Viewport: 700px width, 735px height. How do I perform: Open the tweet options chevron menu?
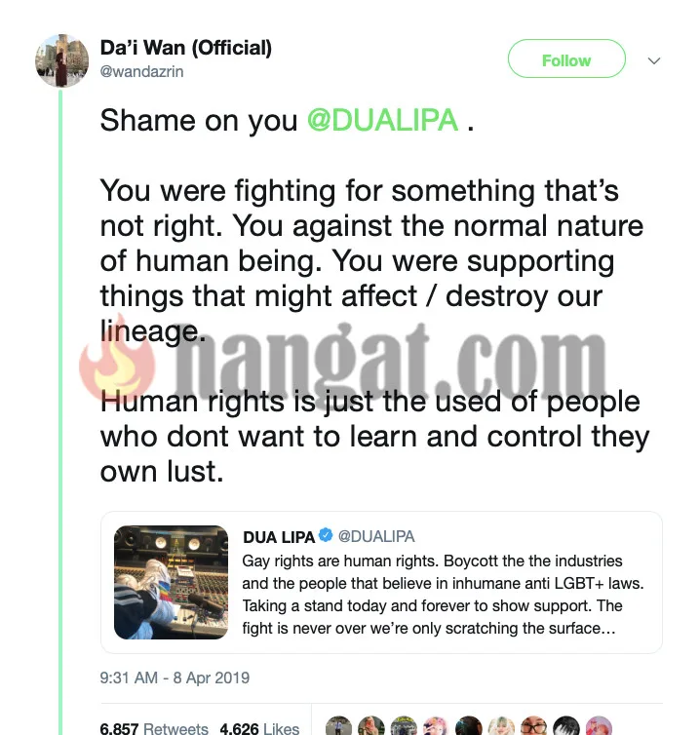click(654, 60)
